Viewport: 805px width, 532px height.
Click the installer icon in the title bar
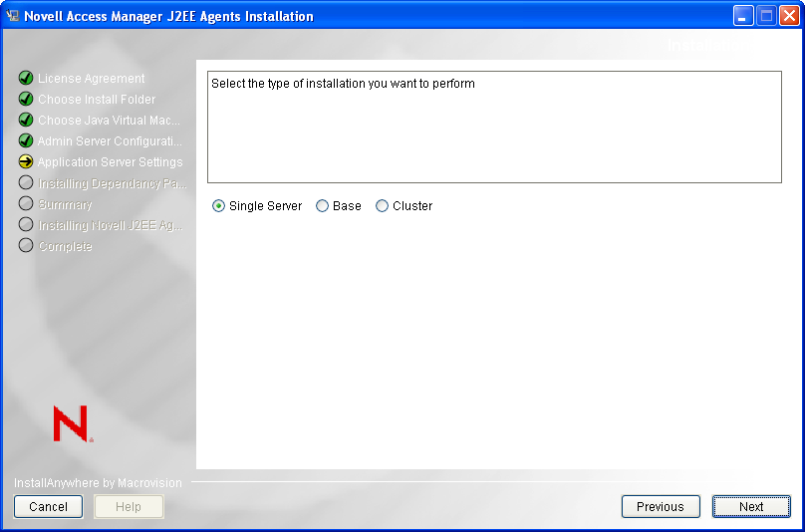point(13,16)
